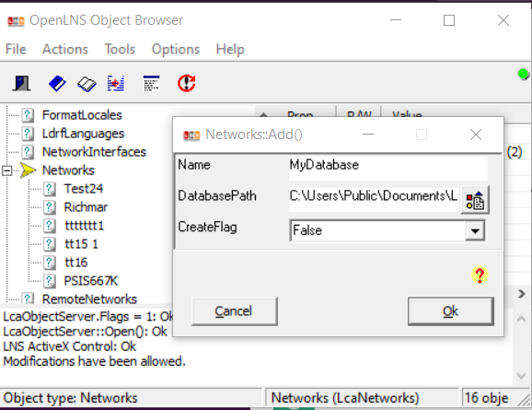Click the blue closed book toolbar icon
The height and width of the screenshot is (410, 532).
57,83
